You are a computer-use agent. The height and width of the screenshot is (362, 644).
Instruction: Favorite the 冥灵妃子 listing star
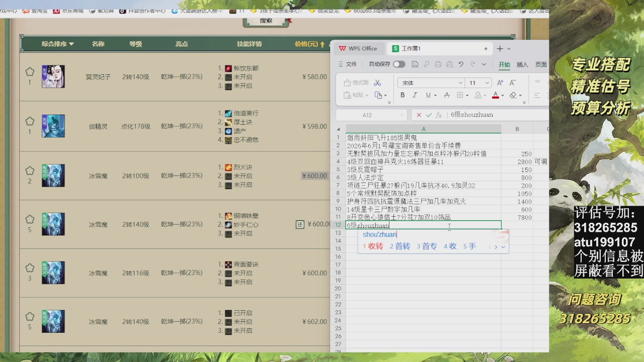click(30, 72)
